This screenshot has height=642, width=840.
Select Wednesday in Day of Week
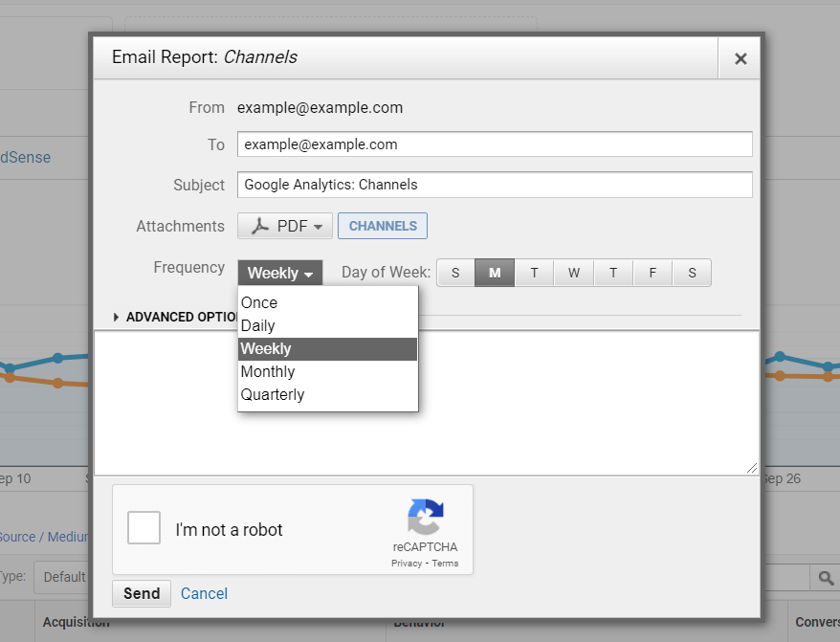coord(574,273)
